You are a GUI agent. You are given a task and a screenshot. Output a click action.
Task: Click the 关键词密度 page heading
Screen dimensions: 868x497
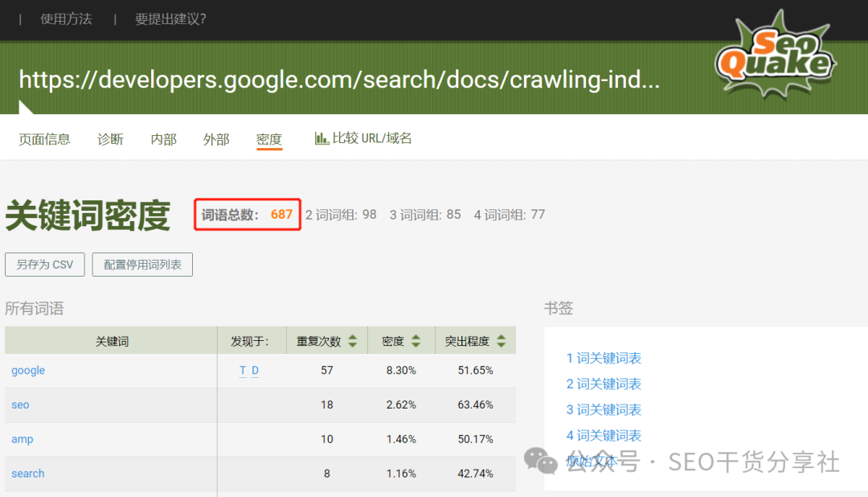tap(88, 216)
